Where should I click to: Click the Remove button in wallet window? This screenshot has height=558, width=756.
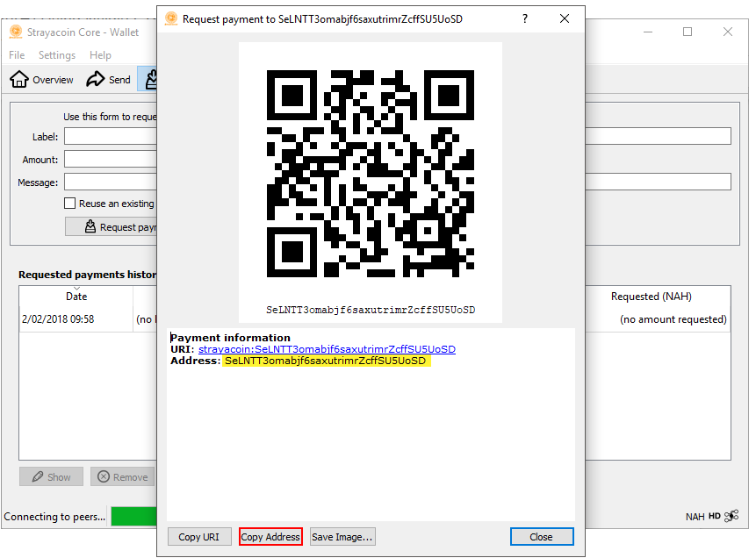[122, 476]
